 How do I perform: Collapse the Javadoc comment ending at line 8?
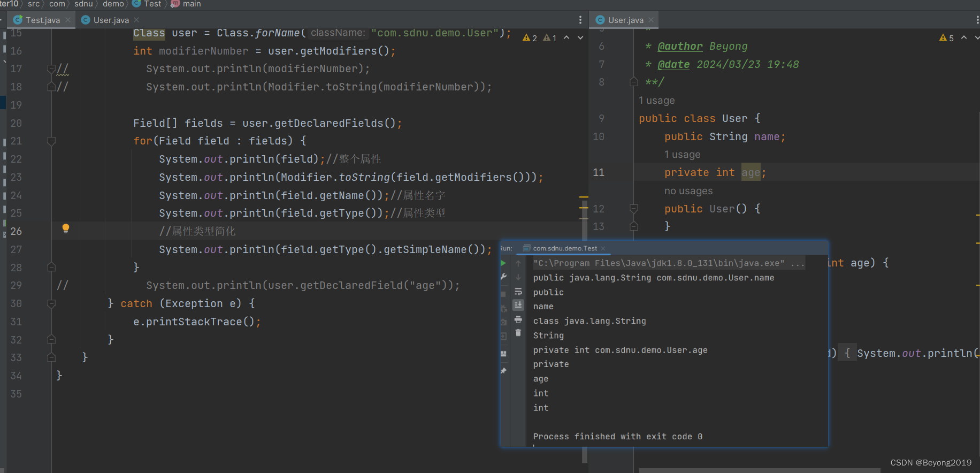click(x=634, y=82)
